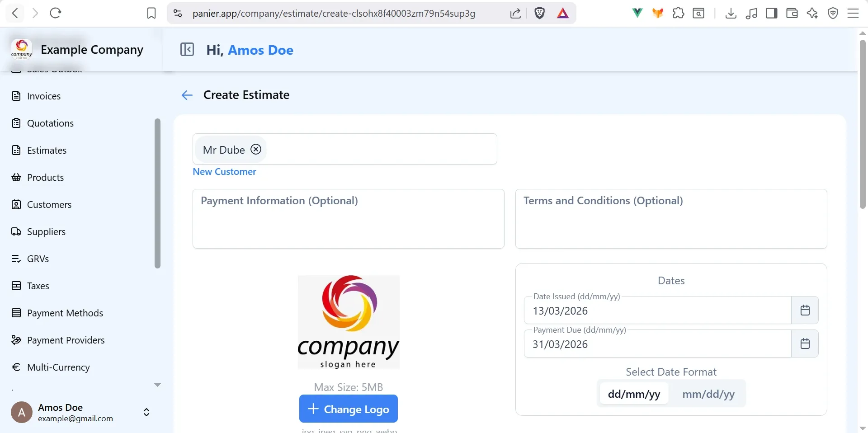Image resolution: width=868 pixels, height=433 pixels.
Task: Open the VPN shield icon
Action: point(833,14)
